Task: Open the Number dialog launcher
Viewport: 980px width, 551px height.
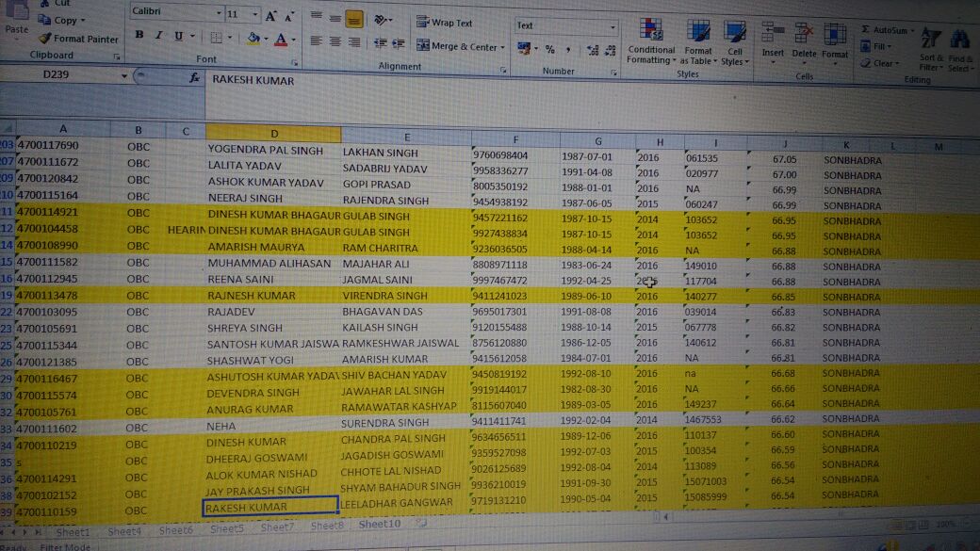Action: tap(613, 73)
